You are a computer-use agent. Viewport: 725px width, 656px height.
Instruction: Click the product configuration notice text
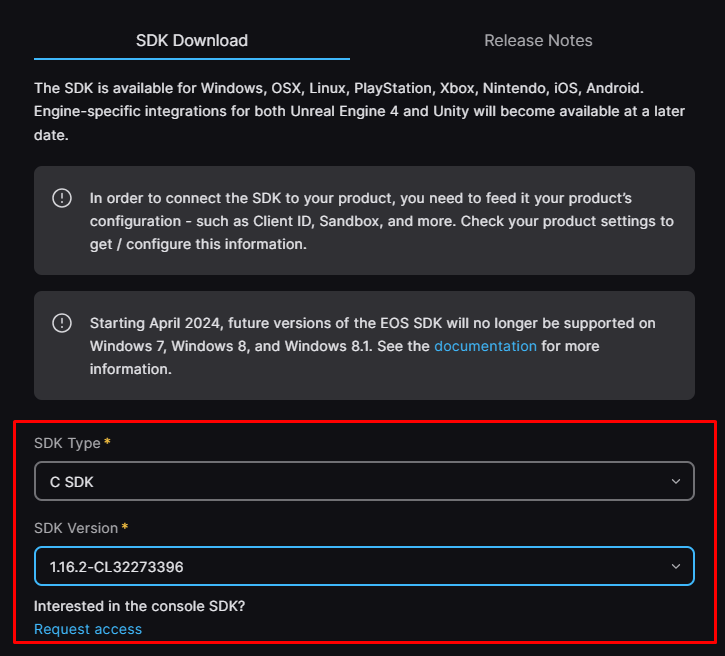[x=380, y=221]
